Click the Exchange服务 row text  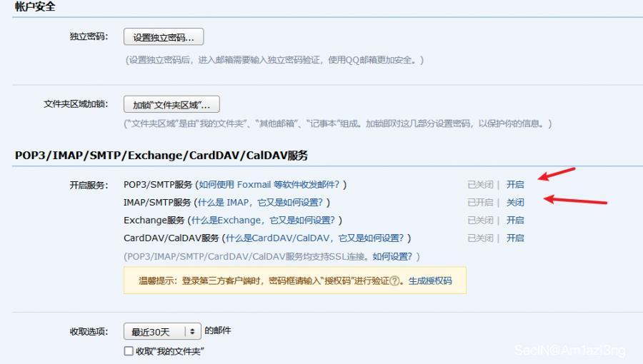coord(154,221)
